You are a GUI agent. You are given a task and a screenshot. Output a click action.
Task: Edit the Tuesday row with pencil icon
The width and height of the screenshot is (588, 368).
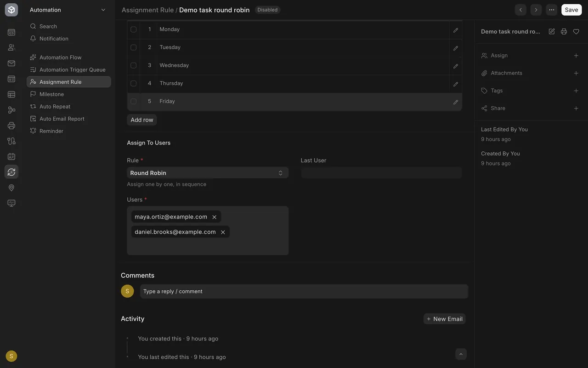point(456,48)
